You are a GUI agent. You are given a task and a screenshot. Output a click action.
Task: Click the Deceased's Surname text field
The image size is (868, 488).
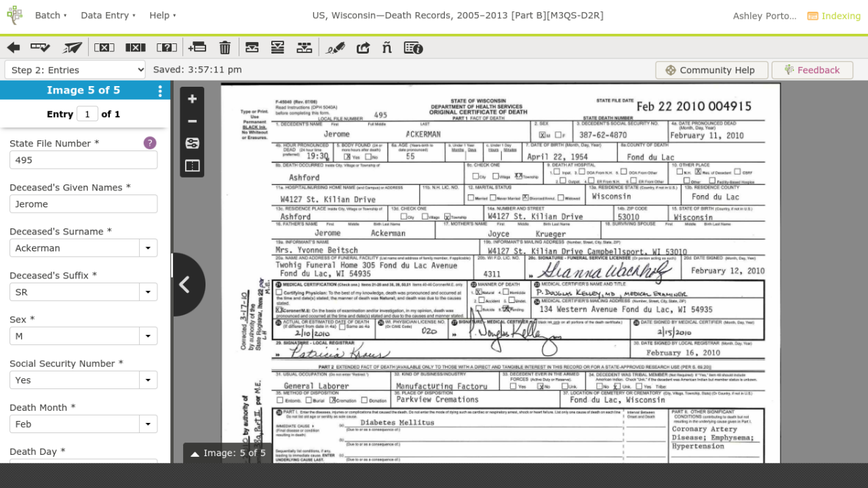click(75, 248)
